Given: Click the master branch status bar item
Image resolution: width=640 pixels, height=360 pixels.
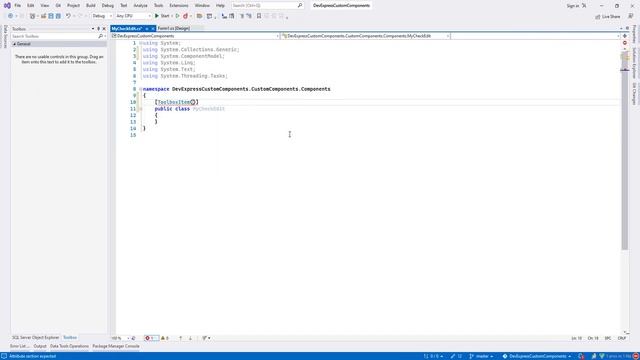Looking at the screenshot, I should tap(481, 356).
